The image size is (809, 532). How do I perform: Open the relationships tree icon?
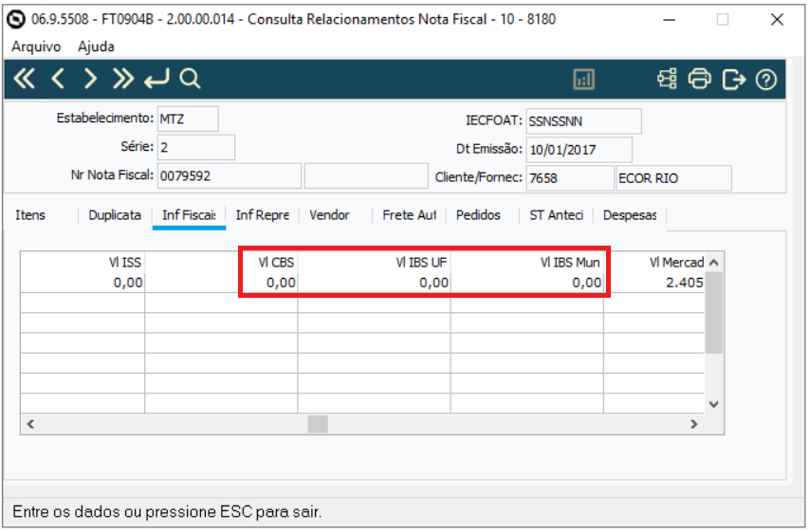(667, 79)
